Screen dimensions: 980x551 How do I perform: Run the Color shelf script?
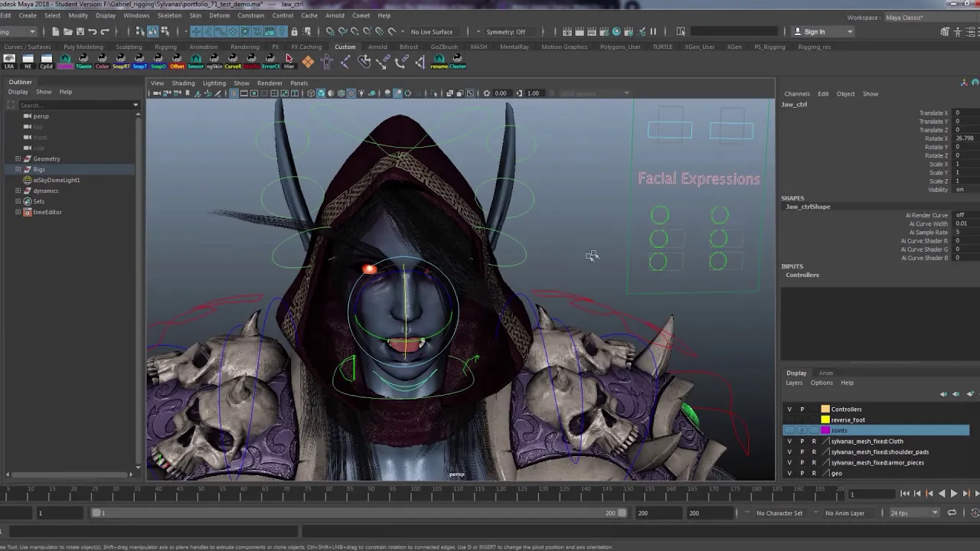pyautogui.click(x=102, y=61)
